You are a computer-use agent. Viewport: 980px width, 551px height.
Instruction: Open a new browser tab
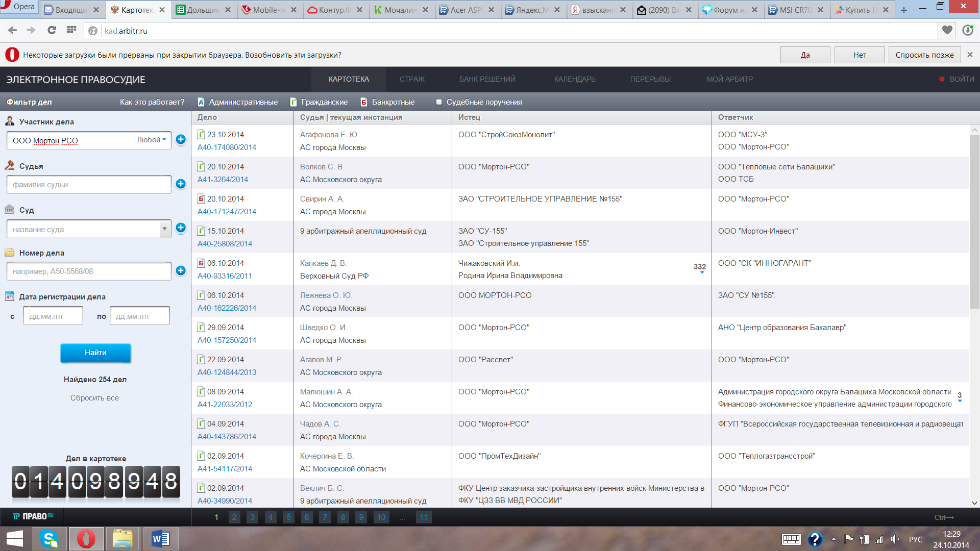[904, 10]
